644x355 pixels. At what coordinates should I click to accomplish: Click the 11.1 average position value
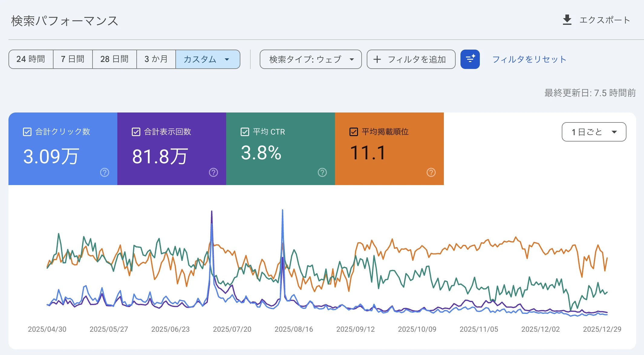[x=368, y=153]
